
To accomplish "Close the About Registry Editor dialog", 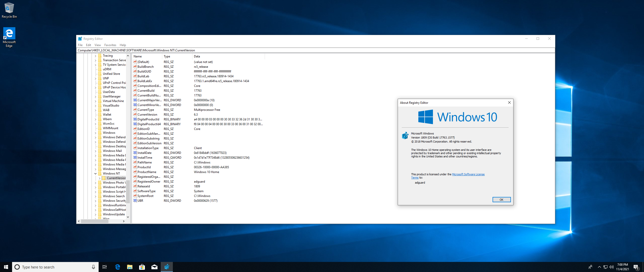I will pyautogui.click(x=509, y=103).
